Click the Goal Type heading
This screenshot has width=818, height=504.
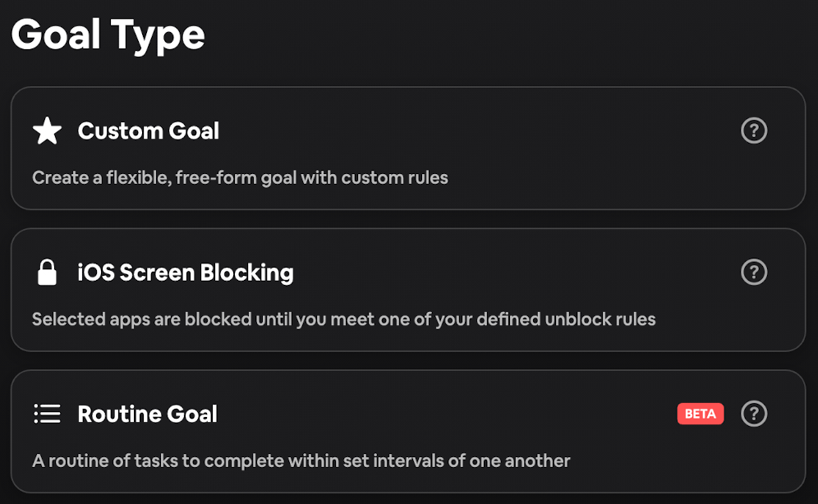pyautogui.click(x=108, y=34)
